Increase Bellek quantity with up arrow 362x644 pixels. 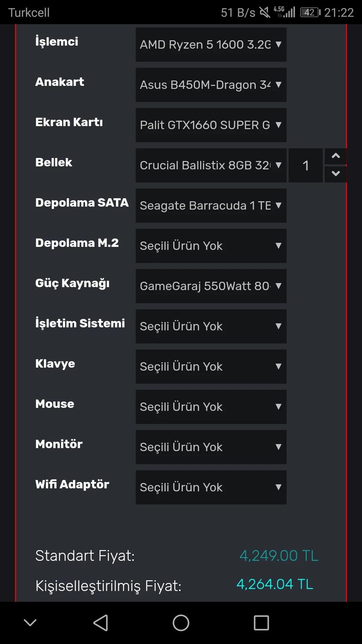pos(336,156)
